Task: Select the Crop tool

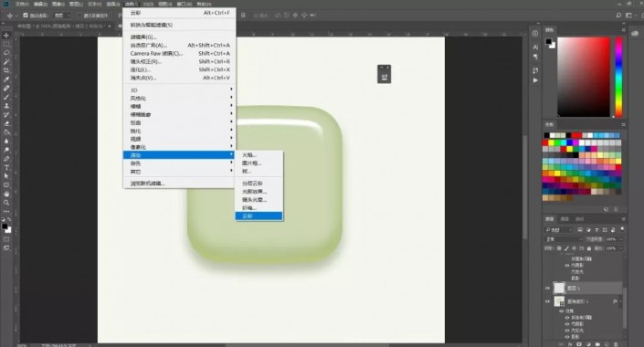Action: coord(6,70)
